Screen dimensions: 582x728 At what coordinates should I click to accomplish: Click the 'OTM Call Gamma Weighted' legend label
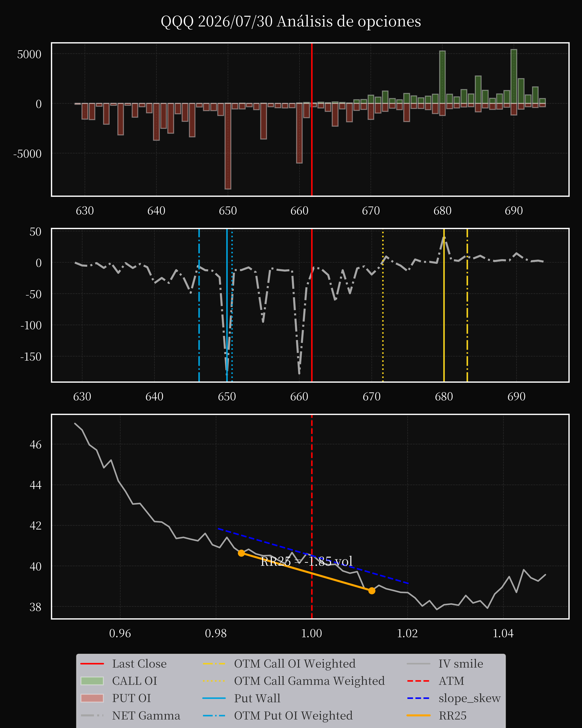pyautogui.click(x=309, y=681)
